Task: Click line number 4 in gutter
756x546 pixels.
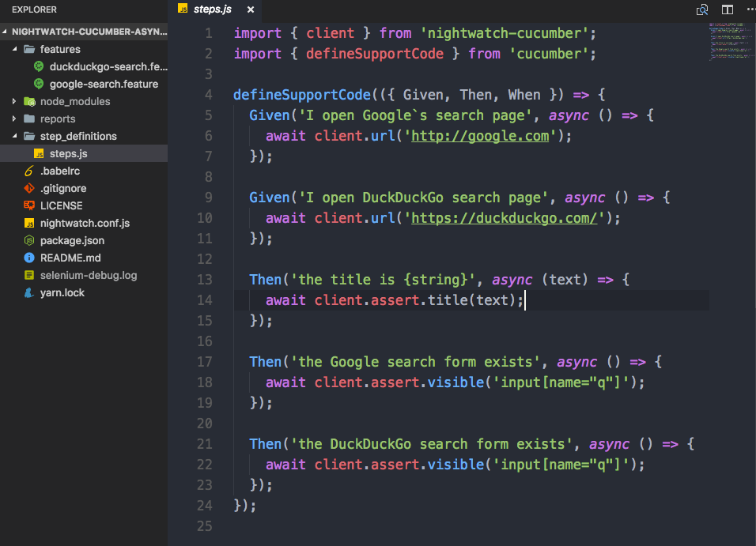Action: (208, 95)
